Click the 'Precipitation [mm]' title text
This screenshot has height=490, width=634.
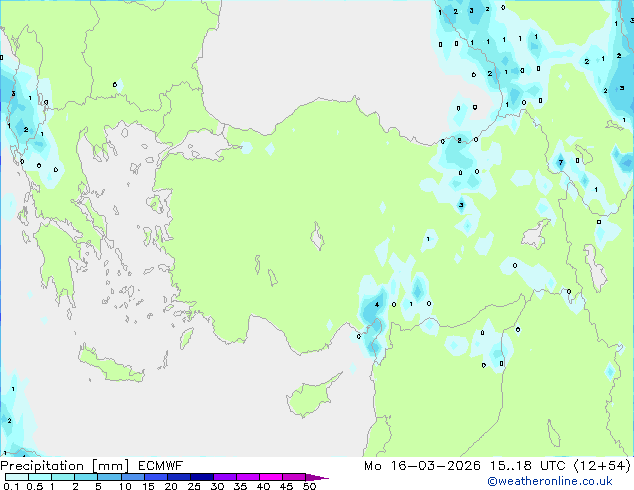65,466
